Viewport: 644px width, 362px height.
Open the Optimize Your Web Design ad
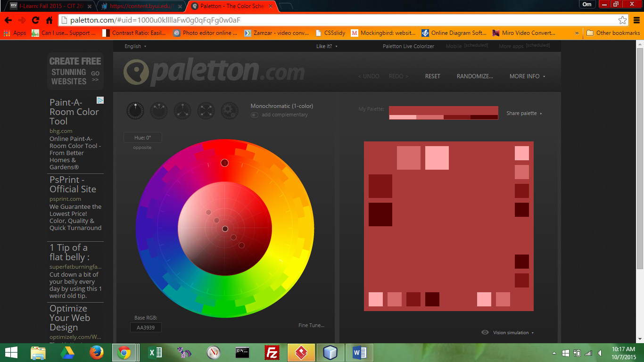click(69, 318)
